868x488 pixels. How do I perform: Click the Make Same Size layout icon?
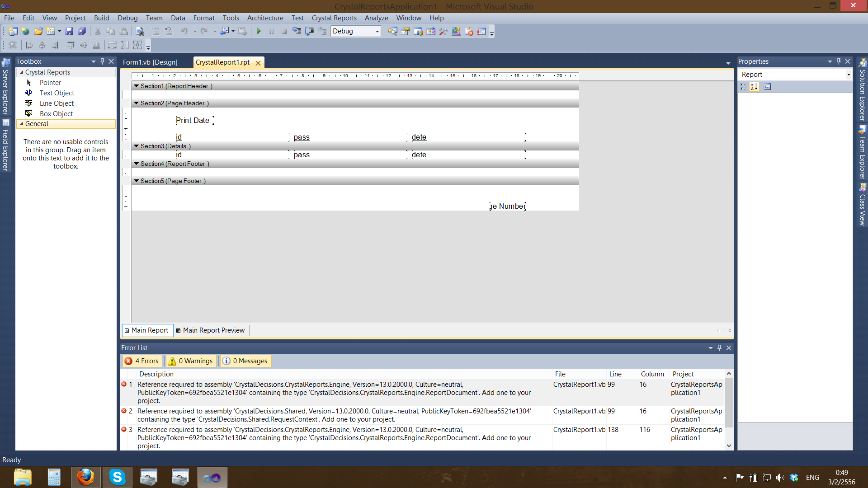pyautogui.click(x=138, y=45)
